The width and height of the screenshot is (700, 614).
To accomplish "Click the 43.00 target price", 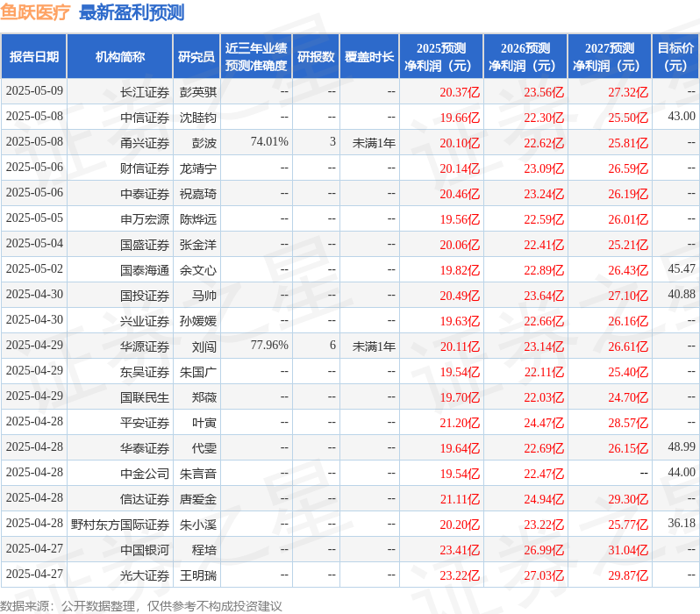I will point(682,117).
